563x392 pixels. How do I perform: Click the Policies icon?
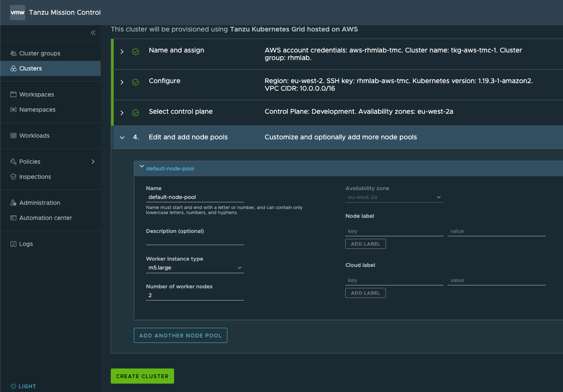pos(13,162)
